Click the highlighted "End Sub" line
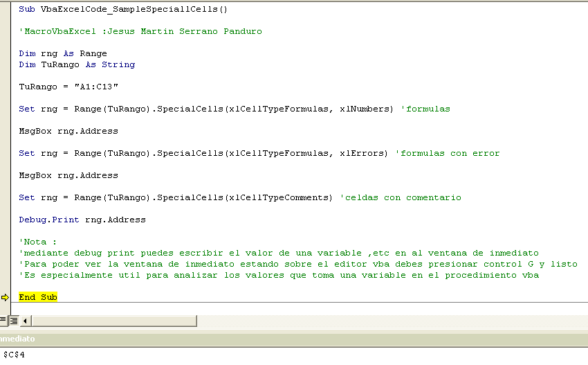Screen dimensions: 588x365 tap(38, 297)
